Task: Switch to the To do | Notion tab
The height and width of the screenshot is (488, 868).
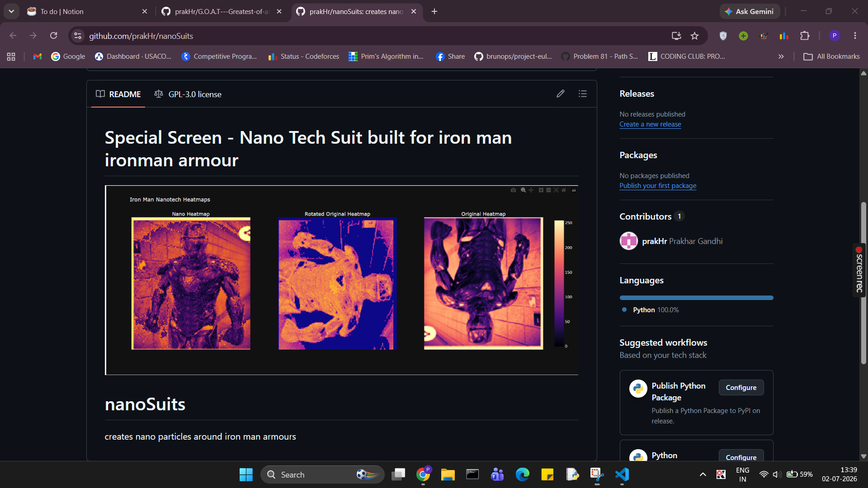Action: point(86,12)
